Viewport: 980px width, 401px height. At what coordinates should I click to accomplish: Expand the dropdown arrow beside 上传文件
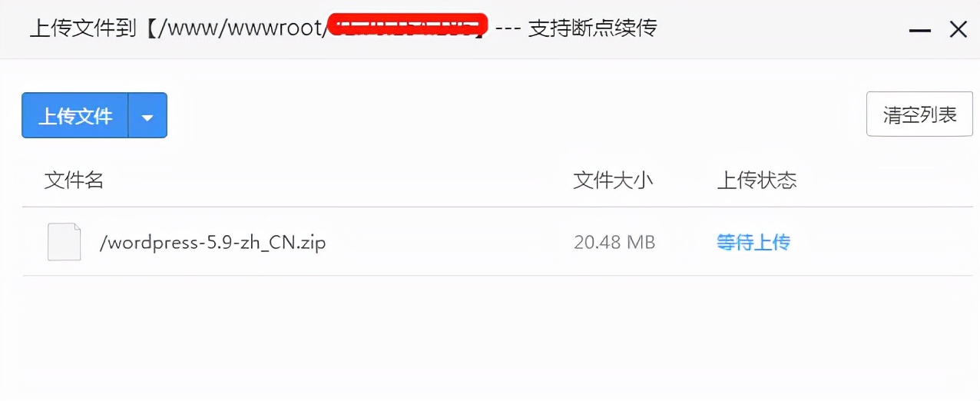[x=147, y=116]
